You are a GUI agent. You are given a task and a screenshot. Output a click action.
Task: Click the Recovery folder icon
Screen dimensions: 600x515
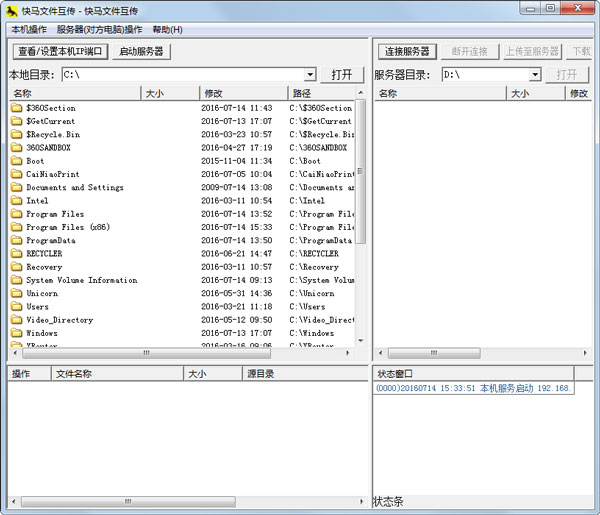[x=16, y=267]
